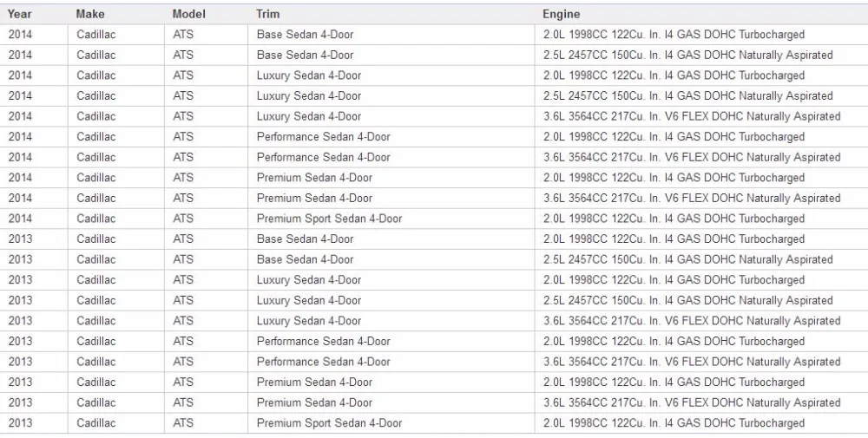Click Cadillac make cell in first row
The width and height of the screenshot is (868, 438).
[x=116, y=35]
